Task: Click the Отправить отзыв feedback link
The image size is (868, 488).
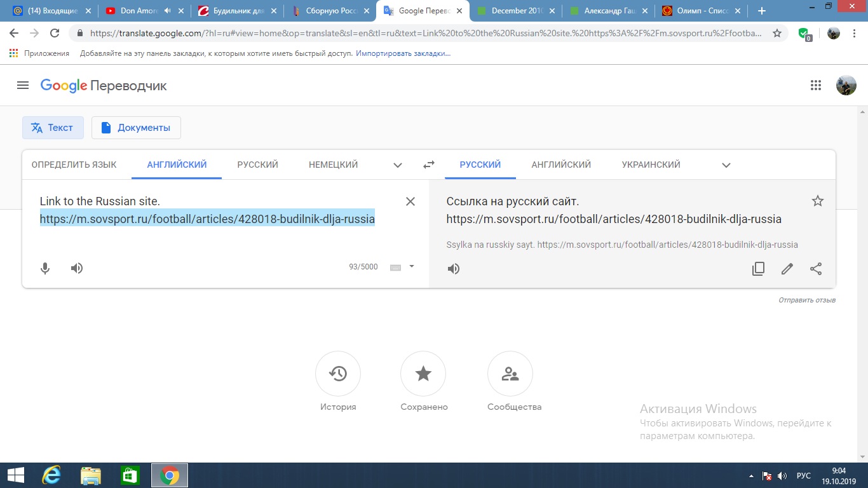Action: 807,300
